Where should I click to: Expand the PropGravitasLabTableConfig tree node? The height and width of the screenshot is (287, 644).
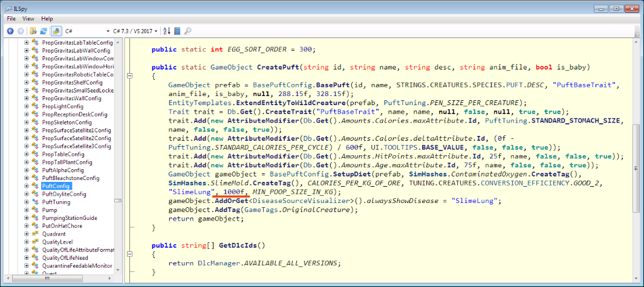pyautogui.click(x=27, y=43)
